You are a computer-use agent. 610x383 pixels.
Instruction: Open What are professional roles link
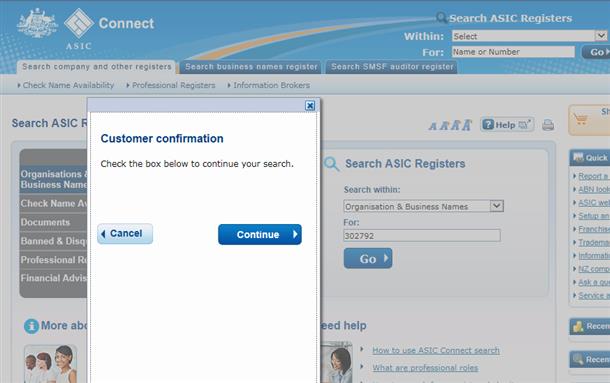coord(425,368)
